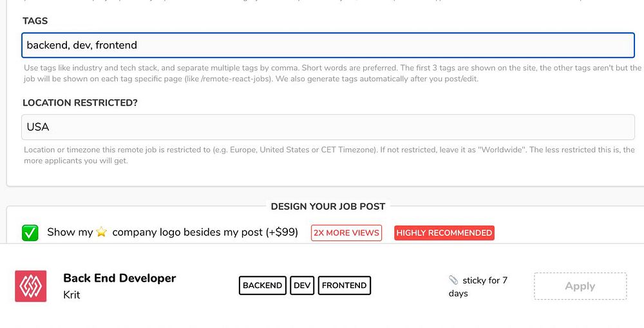Click the Krit company name text
The height and width of the screenshot is (328, 644).
coord(71,294)
